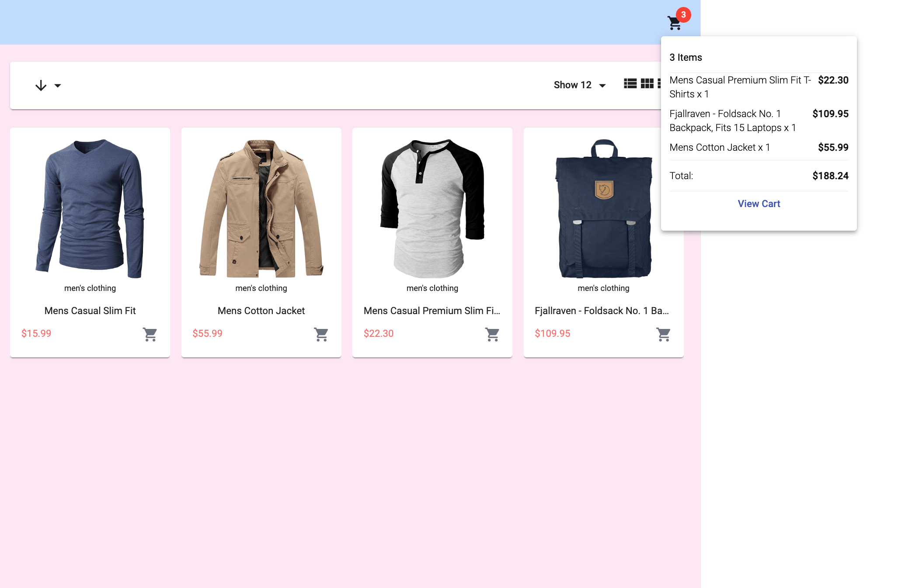Add $22.30 Premium Slim Fit shirt to cart

[x=492, y=334]
